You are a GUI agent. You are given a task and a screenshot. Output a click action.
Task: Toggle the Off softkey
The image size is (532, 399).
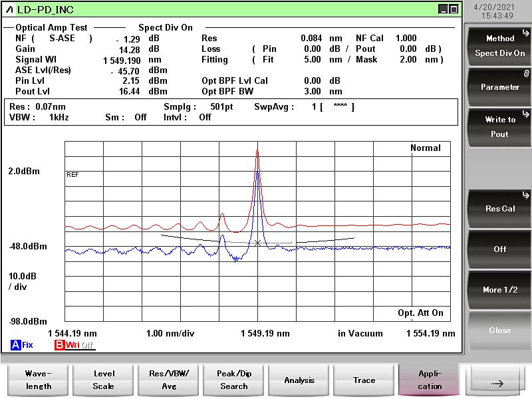499,249
